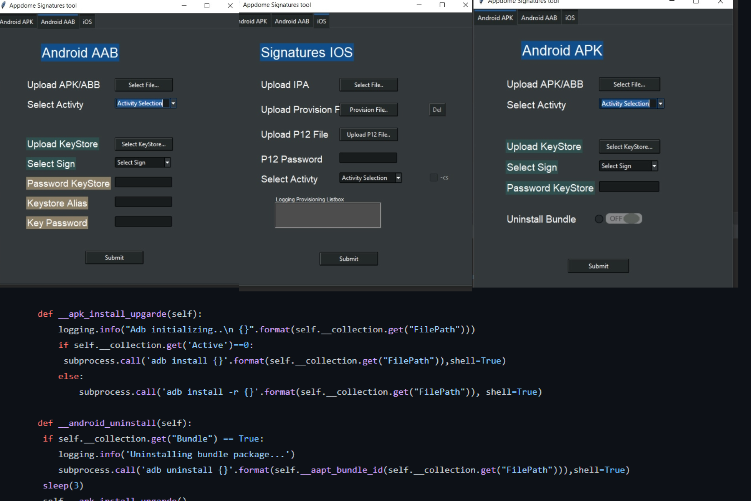The image size is (751, 501).
Task: Click the 'Android AAB' heading text
Action: (x=80, y=53)
